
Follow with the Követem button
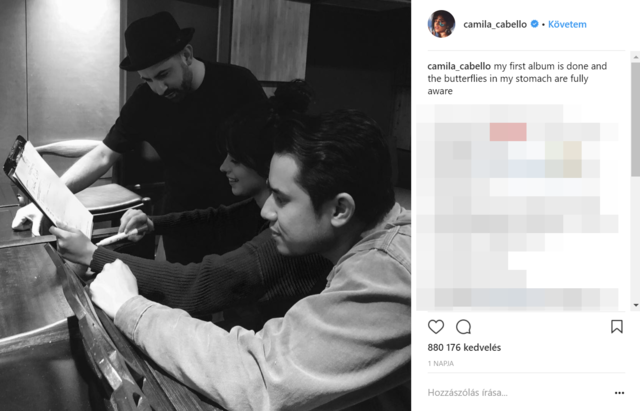tap(567, 24)
